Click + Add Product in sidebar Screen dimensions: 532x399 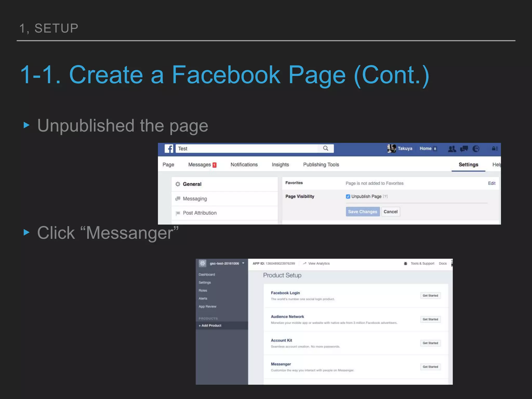(222, 325)
